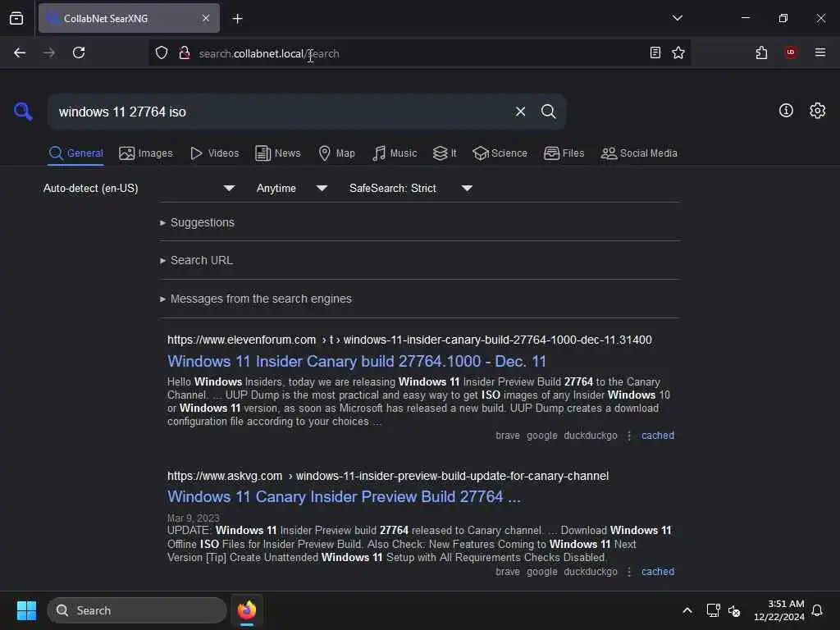Open more options dots for askvg result
This screenshot has height=630, width=840.
[629, 572]
